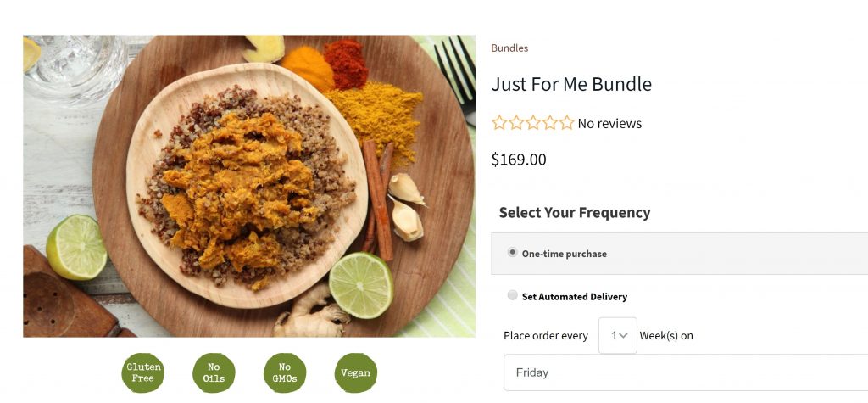Click the Just For Me Bundle title
This screenshot has width=868, height=403.
click(x=571, y=85)
